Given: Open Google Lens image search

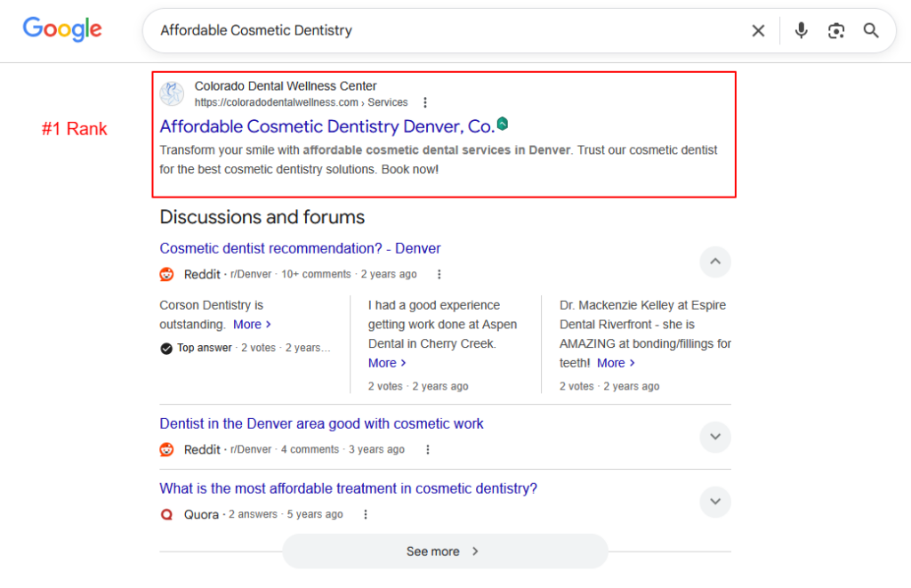Looking at the screenshot, I should (x=835, y=31).
